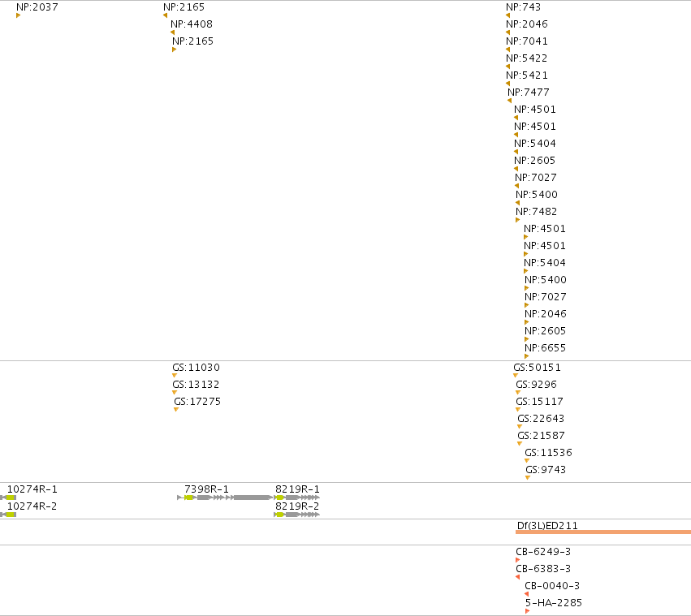This screenshot has height=616, width=691.
Task: Click the 7398R-1 label
Action: (x=207, y=489)
